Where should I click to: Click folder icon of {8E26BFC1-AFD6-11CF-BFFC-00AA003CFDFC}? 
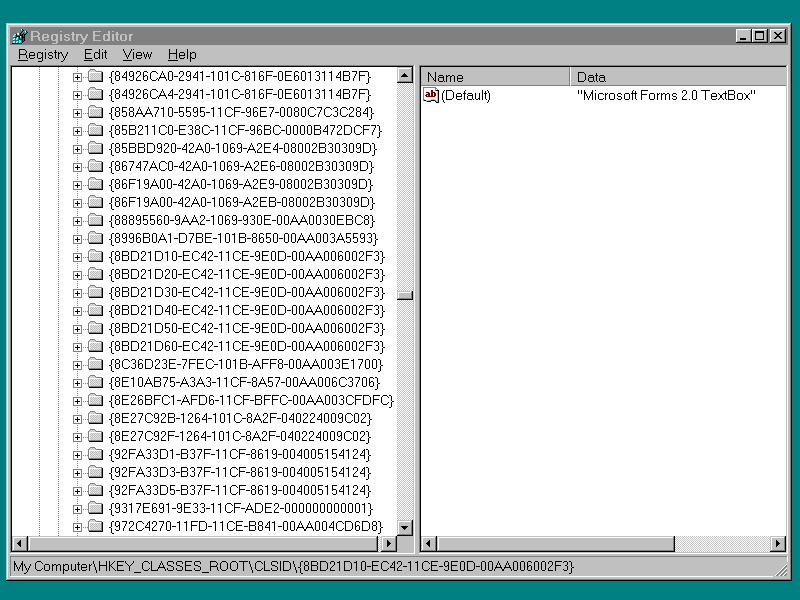pyautogui.click(x=95, y=400)
